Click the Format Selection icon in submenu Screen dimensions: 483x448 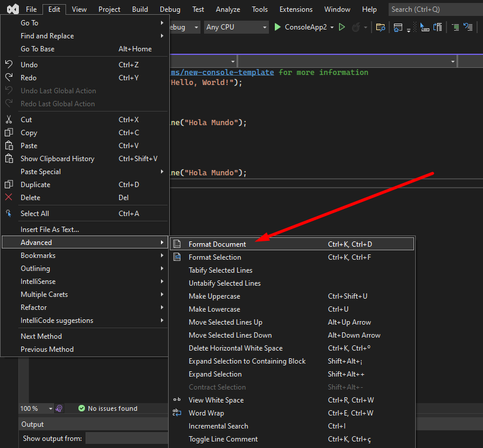click(177, 257)
